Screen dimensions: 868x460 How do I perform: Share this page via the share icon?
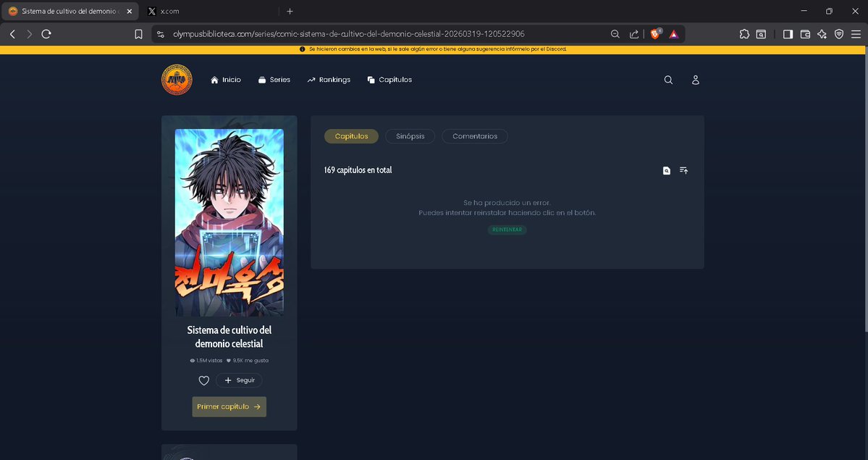[x=634, y=34]
